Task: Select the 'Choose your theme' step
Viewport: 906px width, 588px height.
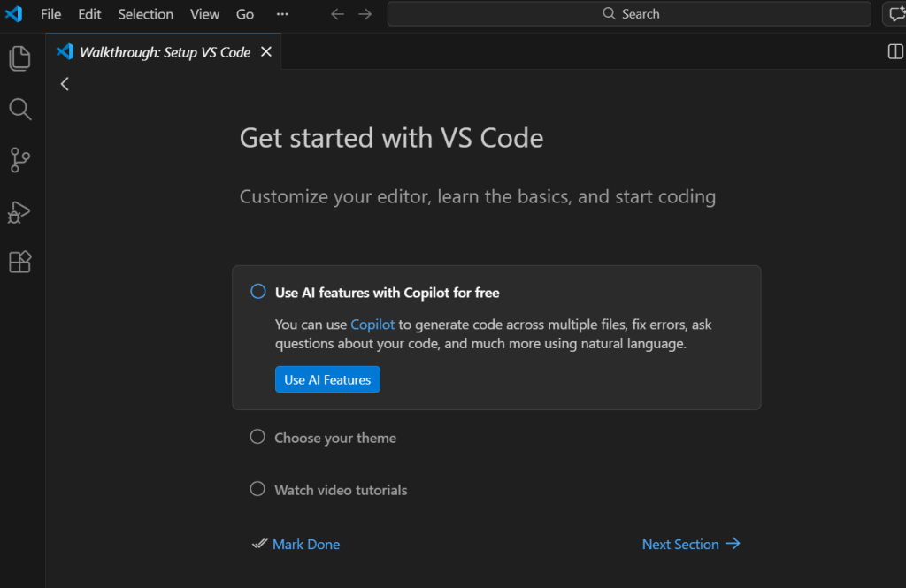Action: 334,438
